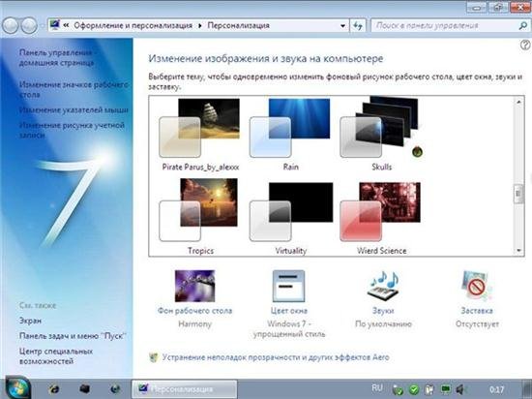Click the search magnifier icon
This screenshot has width=532, height=399.
point(523,25)
